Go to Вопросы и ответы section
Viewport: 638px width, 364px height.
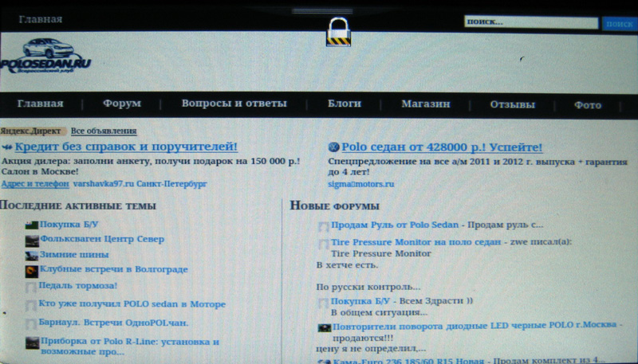[x=234, y=104]
